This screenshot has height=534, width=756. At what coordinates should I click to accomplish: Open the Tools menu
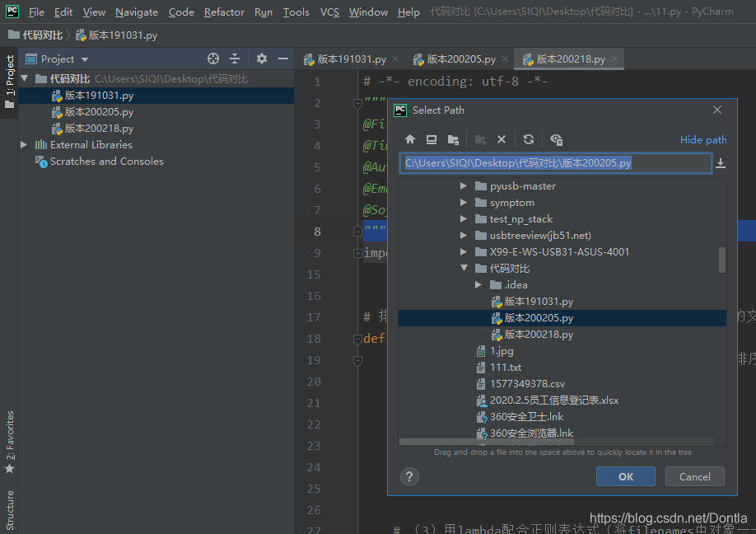(296, 12)
